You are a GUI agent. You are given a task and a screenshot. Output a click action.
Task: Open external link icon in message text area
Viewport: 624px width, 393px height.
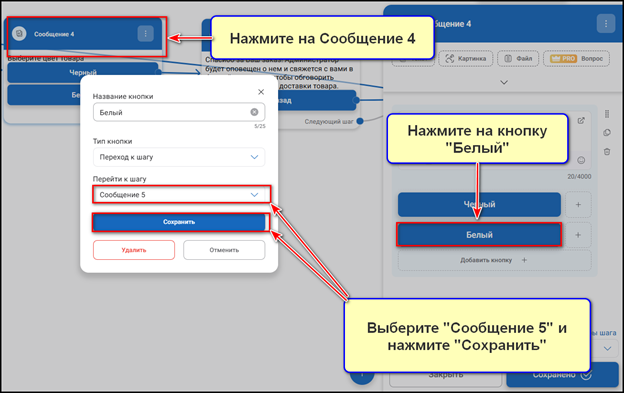581,121
